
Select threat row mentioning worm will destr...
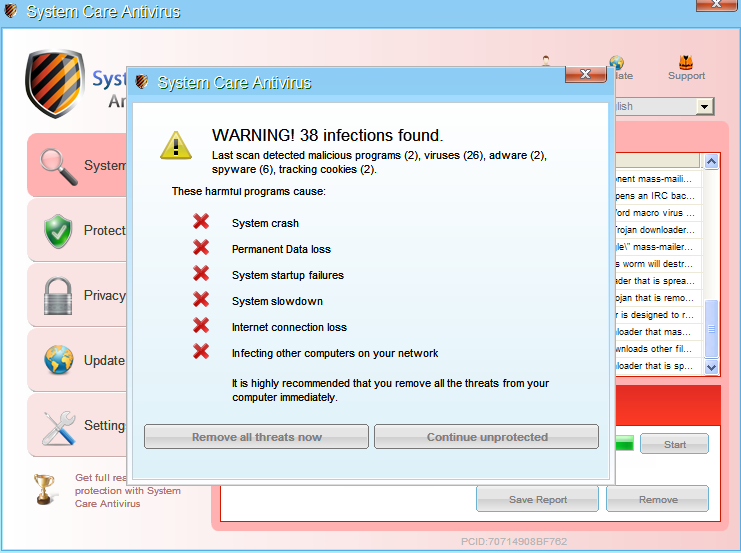(x=658, y=264)
